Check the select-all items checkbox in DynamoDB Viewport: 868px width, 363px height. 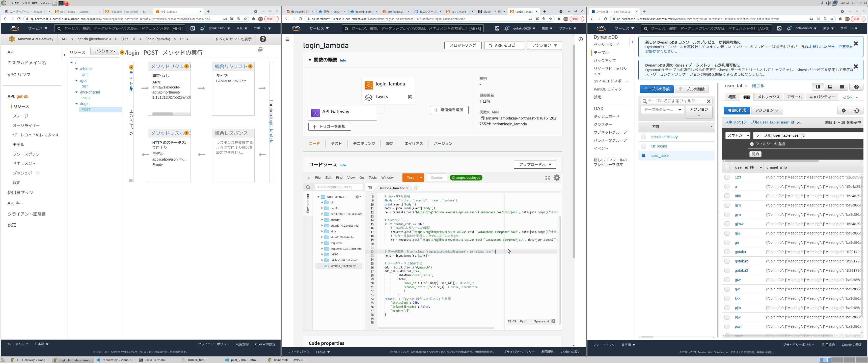coord(727,167)
